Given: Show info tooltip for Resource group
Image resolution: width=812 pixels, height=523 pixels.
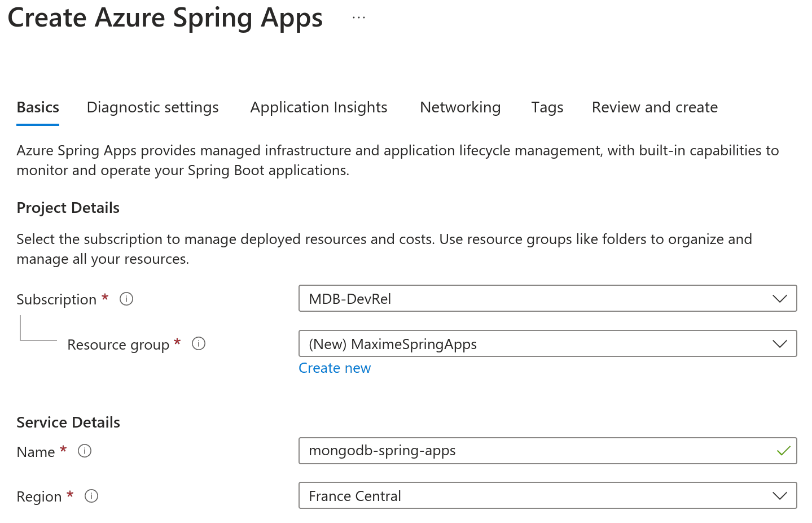Looking at the screenshot, I should tap(199, 343).
